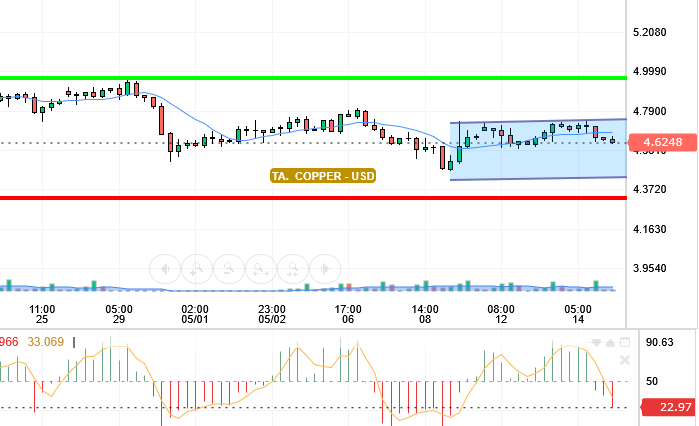Click the red 966 indicator value
This screenshot has height=426, width=699.
[x=9, y=342]
